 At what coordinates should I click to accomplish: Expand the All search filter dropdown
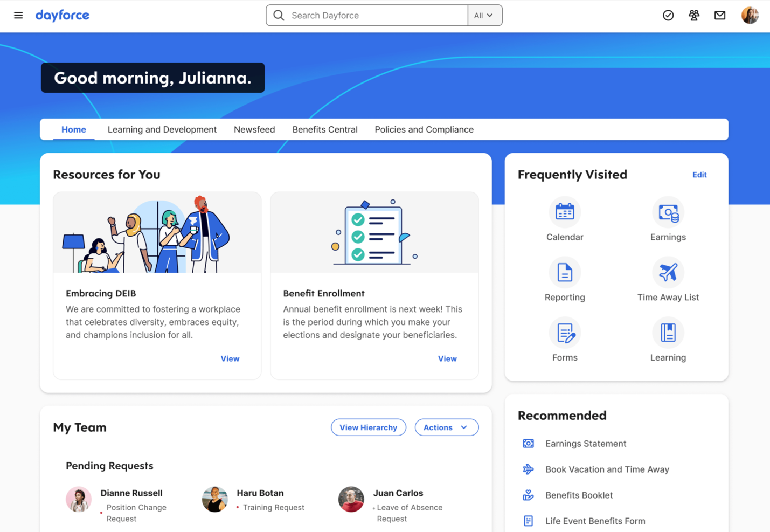click(484, 16)
